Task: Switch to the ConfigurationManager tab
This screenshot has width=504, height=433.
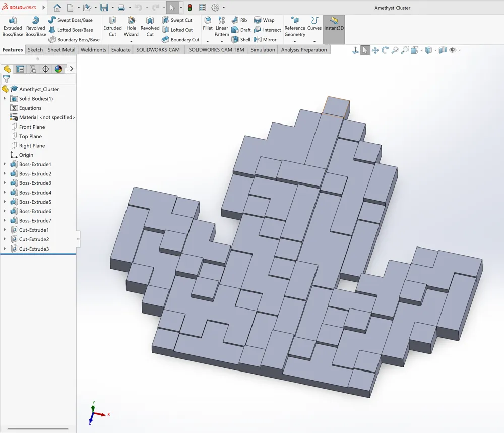Action: [32, 69]
